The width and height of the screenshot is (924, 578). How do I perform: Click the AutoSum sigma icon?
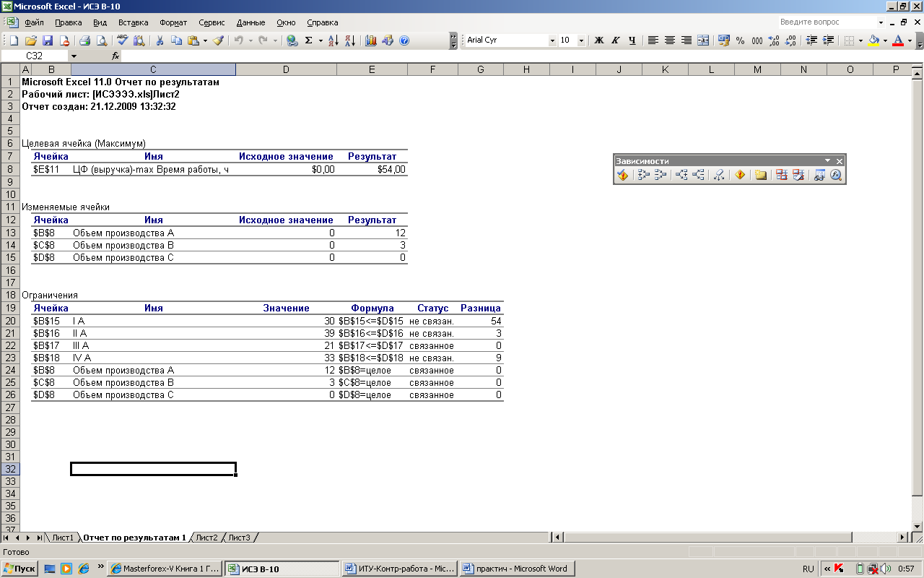coord(309,40)
